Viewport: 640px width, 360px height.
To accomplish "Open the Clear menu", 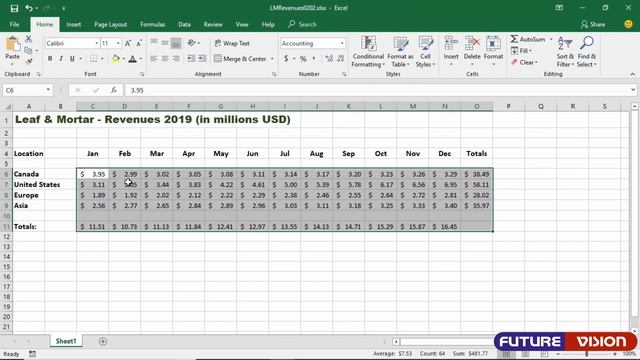I will [x=524, y=62].
